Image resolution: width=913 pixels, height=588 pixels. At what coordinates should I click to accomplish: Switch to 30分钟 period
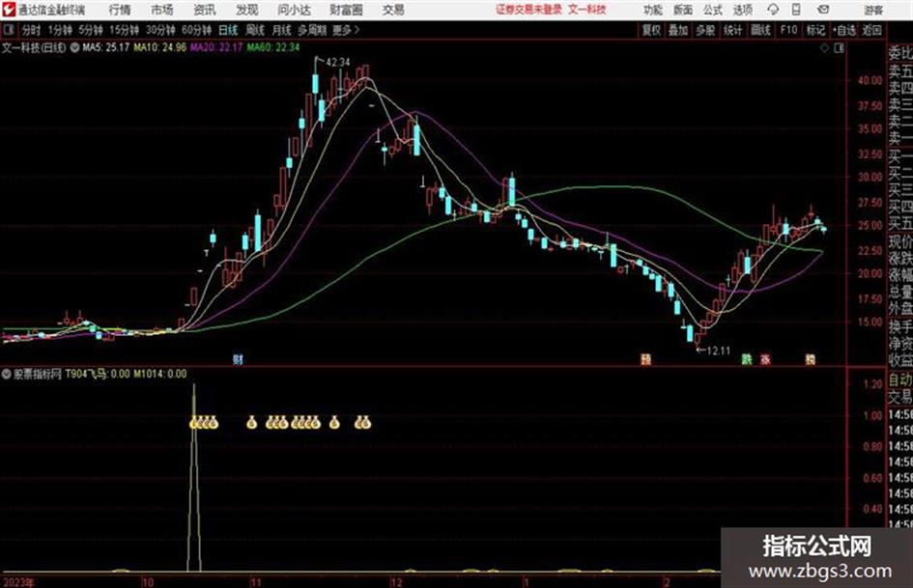click(160, 30)
